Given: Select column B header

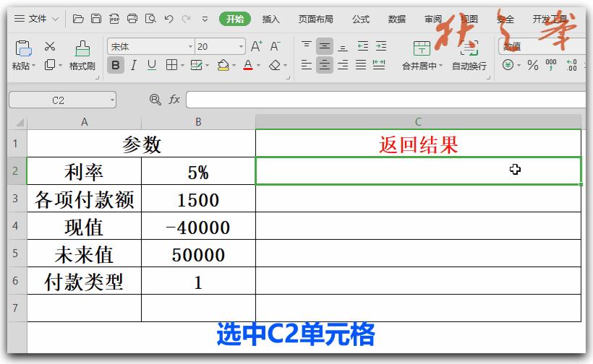Looking at the screenshot, I should (198, 121).
